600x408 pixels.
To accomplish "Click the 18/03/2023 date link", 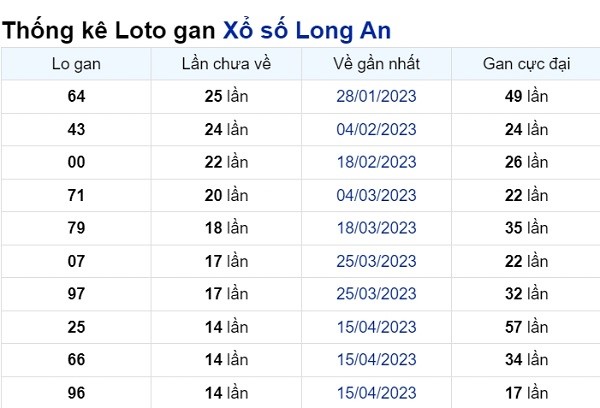I will point(376,228).
